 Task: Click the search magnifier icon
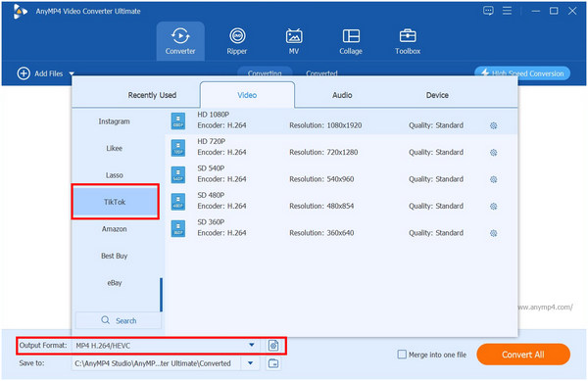point(106,320)
